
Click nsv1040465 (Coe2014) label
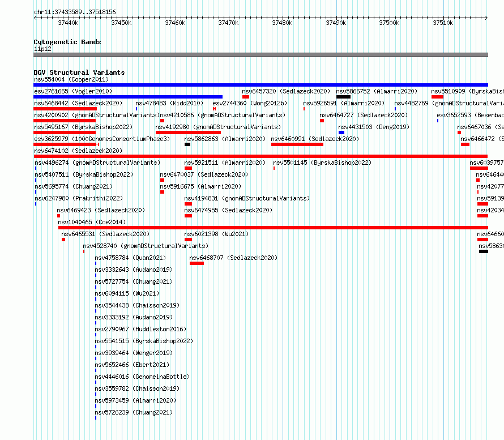point(92,222)
